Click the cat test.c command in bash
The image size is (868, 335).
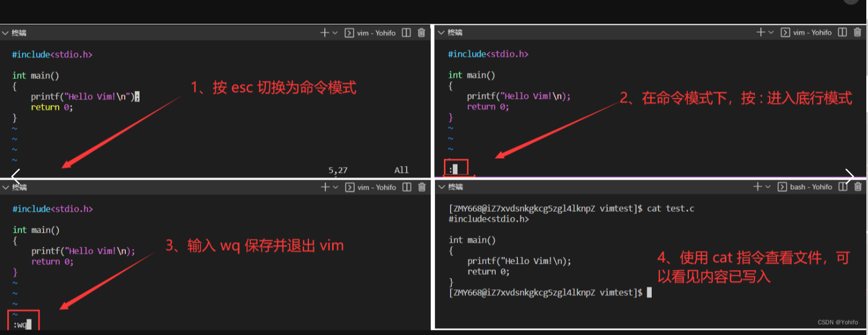671,208
